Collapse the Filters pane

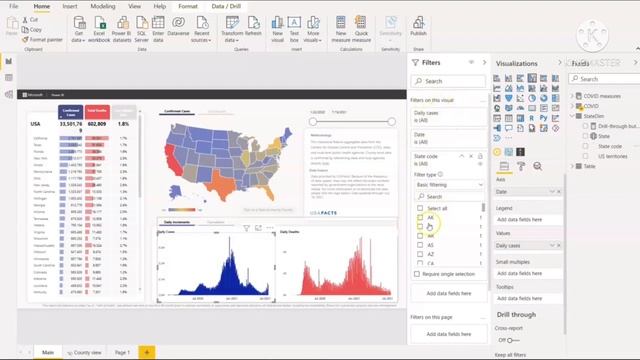point(484,62)
